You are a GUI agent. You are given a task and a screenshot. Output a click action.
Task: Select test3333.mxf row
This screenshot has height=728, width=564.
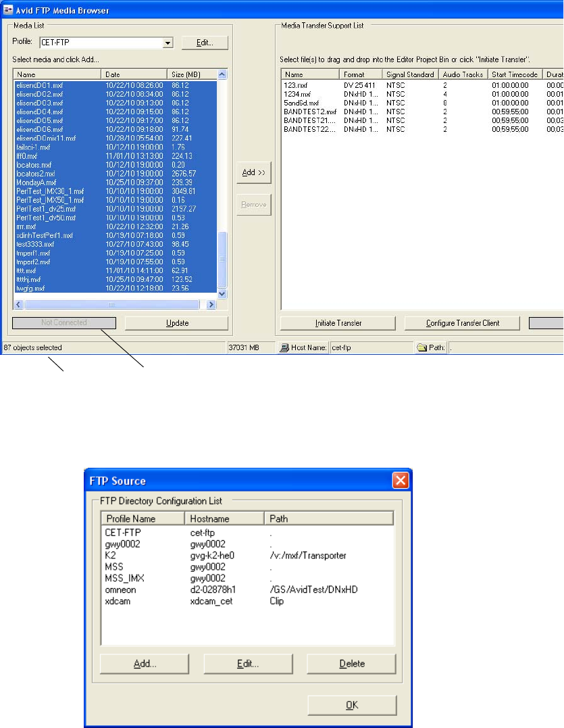click(x=115, y=244)
